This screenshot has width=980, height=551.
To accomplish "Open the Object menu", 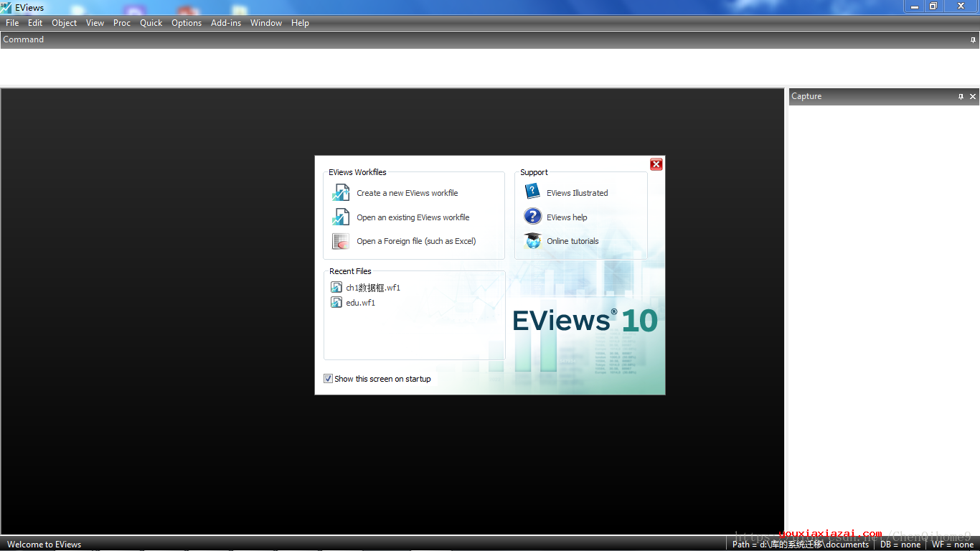I will pos(65,23).
